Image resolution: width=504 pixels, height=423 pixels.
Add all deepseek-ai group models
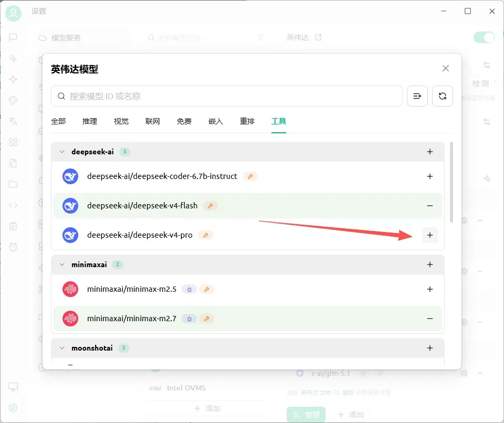click(430, 152)
